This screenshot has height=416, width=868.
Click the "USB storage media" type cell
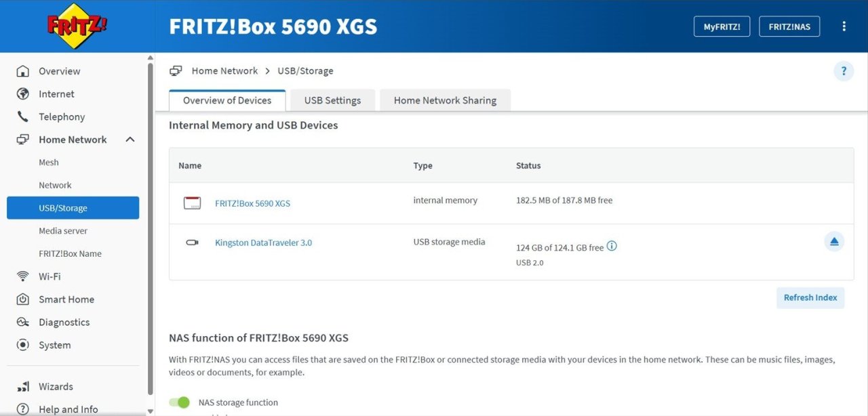450,242
